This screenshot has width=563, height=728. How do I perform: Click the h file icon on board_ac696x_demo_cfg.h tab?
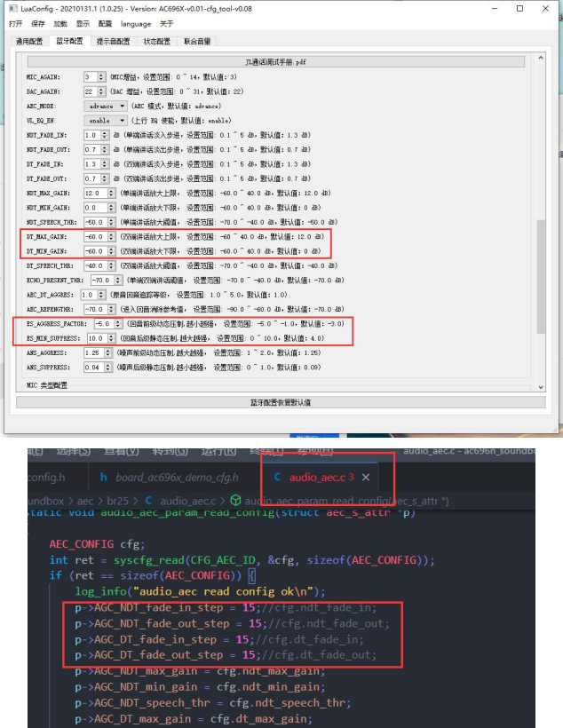pos(104,478)
